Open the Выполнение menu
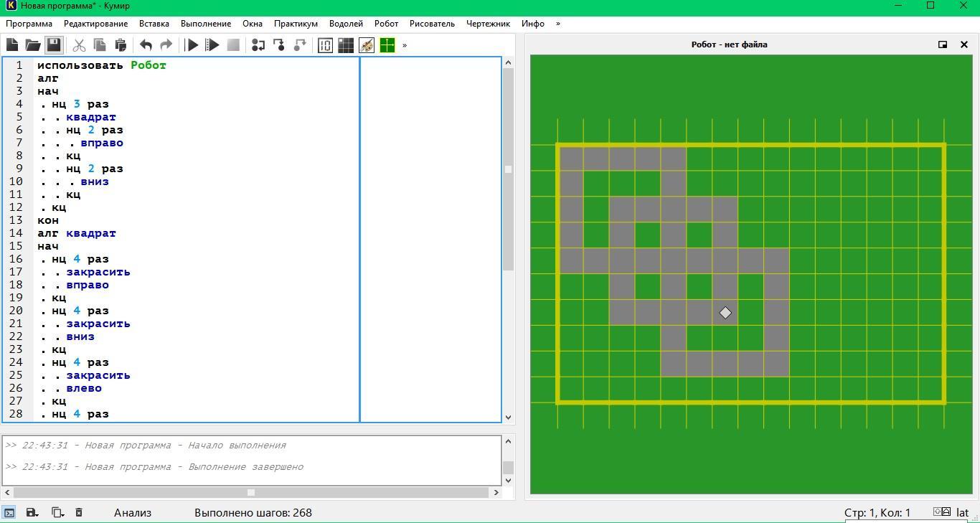The width and height of the screenshot is (980, 523). (206, 24)
